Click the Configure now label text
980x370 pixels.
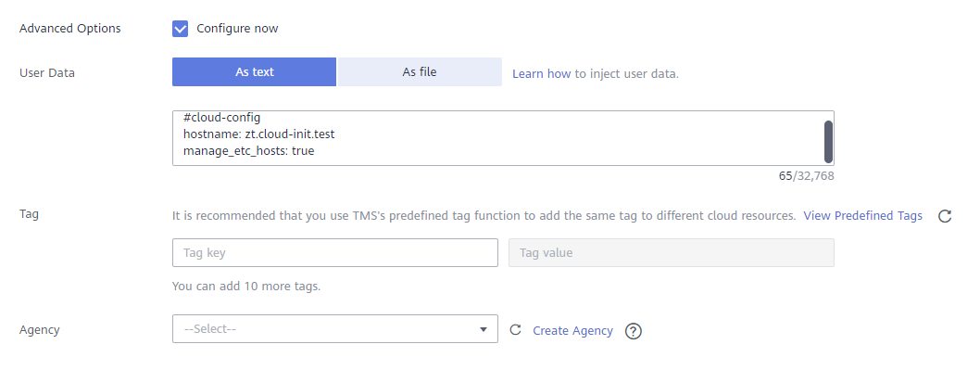237,29
